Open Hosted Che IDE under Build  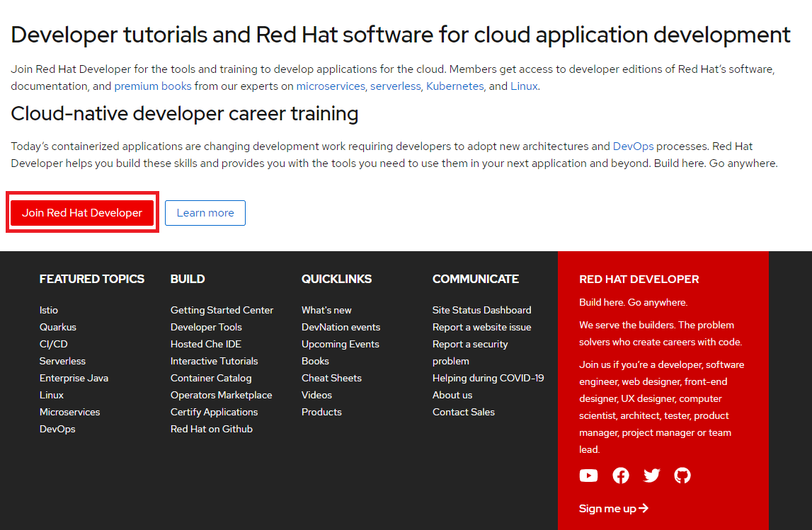(x=205, y=343)
